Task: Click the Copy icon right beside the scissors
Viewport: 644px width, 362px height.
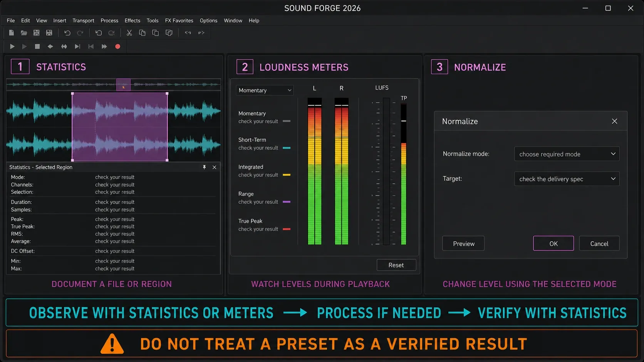Action: pyautogui.click(x=142, y=33)
